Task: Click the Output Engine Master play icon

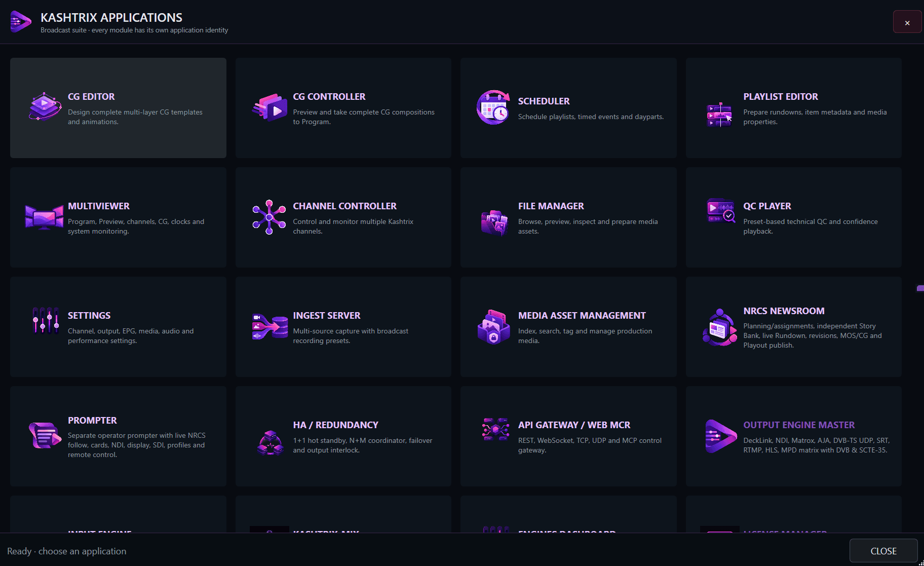Action: [x=720, y=436]
